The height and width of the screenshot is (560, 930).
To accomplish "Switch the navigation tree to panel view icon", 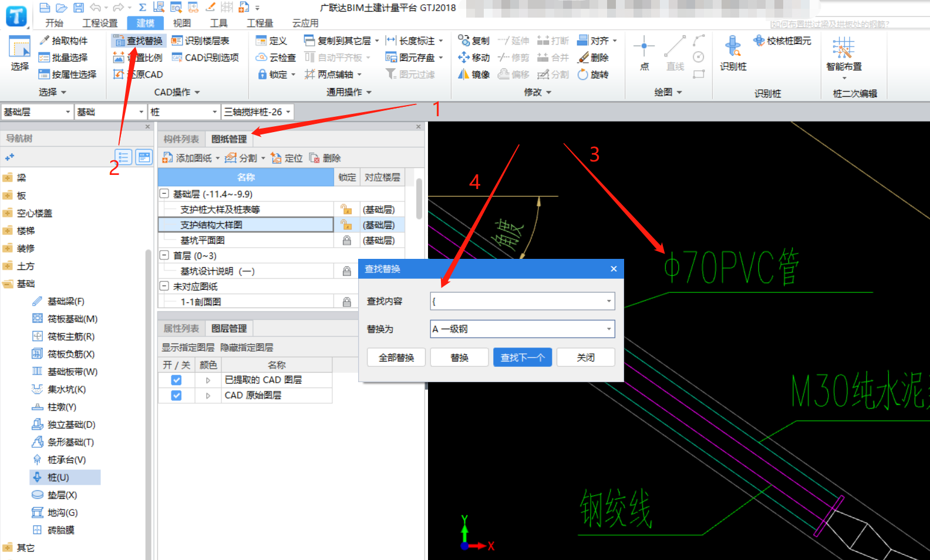I will [x=144, y=157].
